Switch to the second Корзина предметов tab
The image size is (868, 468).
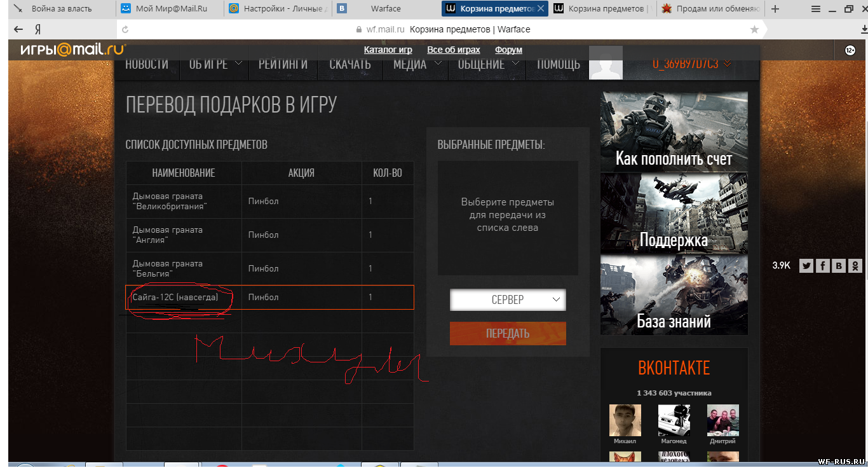click(603, 9)
